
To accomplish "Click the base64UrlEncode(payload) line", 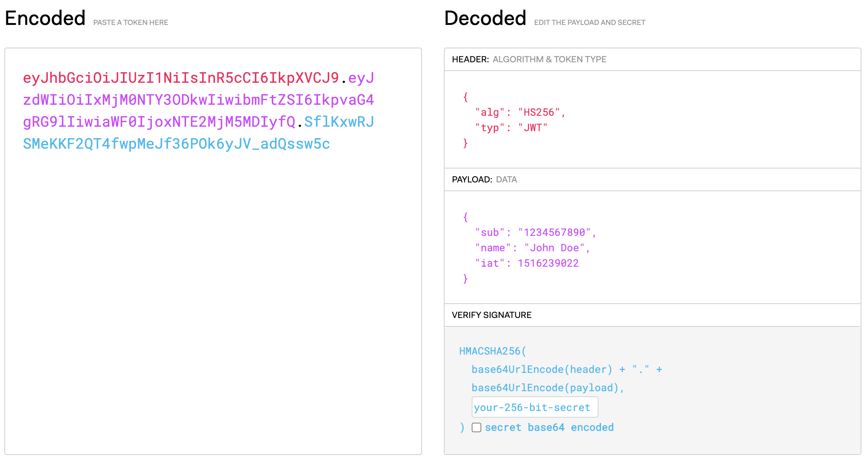I will [547, 388].
